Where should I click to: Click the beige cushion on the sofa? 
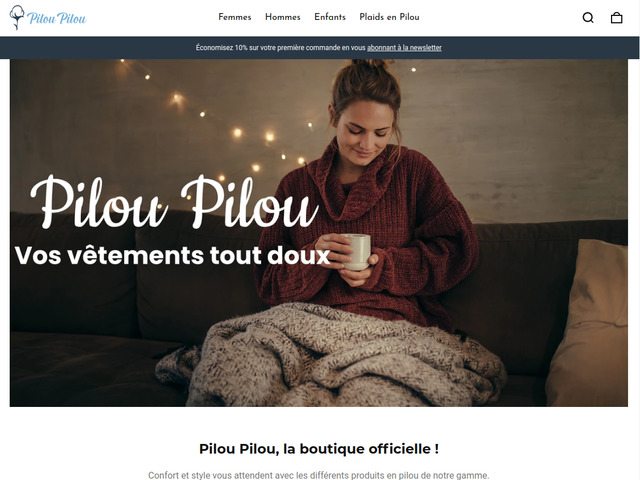(x=588, y=322)
